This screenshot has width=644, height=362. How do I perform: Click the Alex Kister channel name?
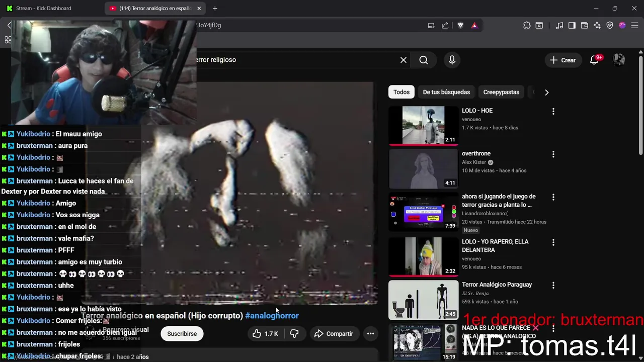pyautogui.click(x=474, y=162)
